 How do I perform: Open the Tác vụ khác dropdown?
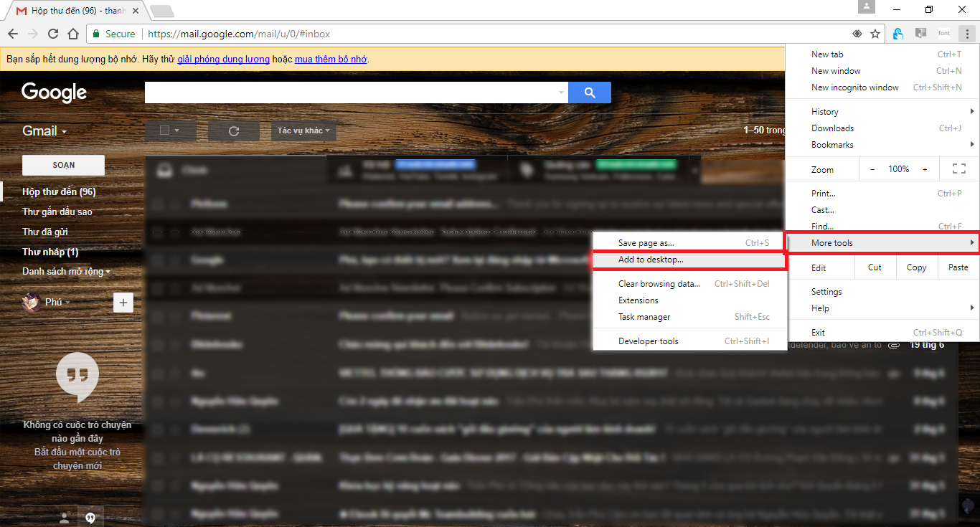(x=303, y=130)
